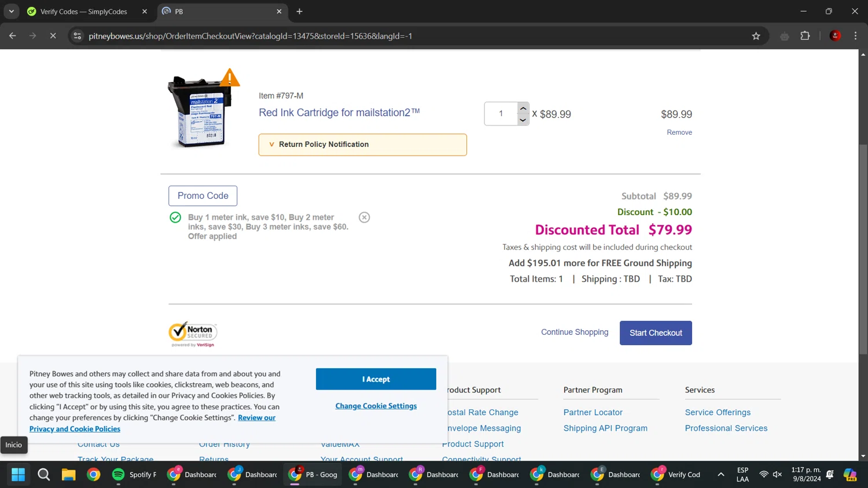Click the address bar URL

point(250,36)
